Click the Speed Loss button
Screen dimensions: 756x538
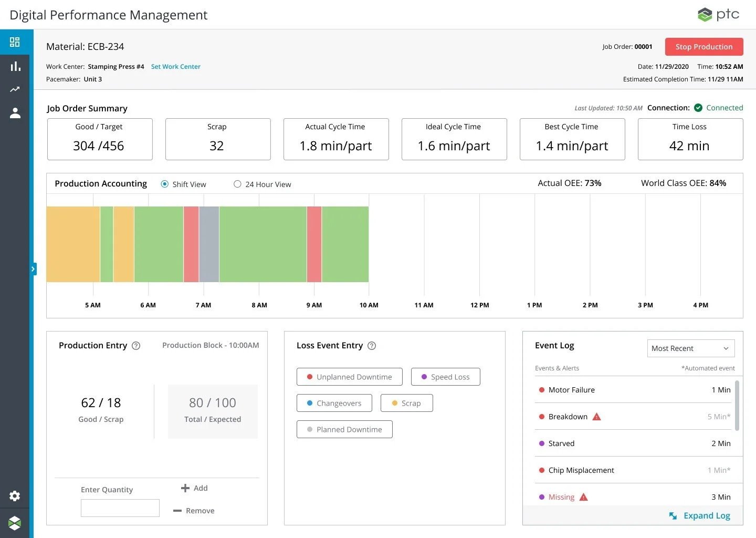point(446,377)
